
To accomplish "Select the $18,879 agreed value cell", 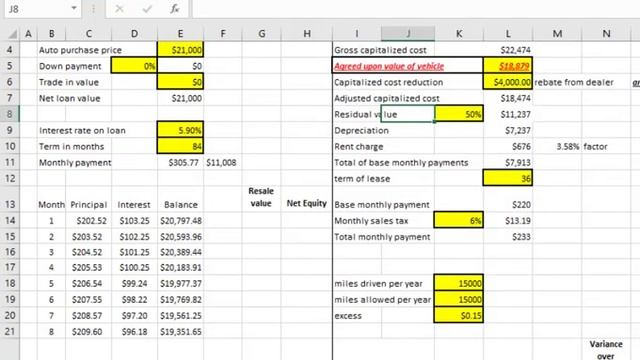I will (508, 66).
